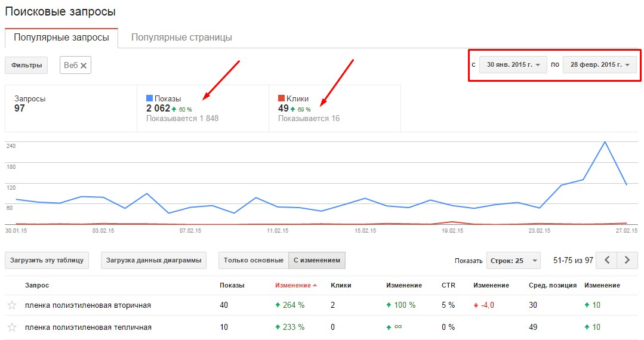The width and height of the screenshot is (644, 340).
Task: Remove the 'Веб' filter with X
Action: pyautogui.click(x=84, y=66)
